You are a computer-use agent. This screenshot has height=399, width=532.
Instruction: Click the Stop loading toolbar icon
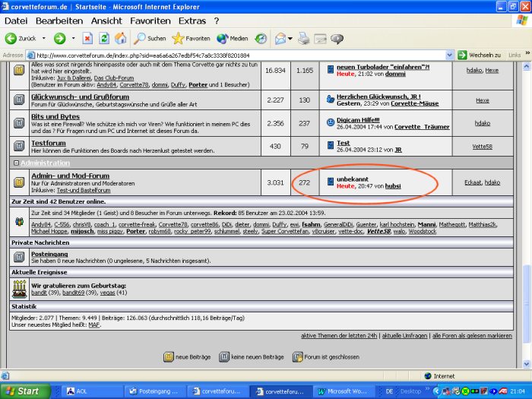pos(87,38)
